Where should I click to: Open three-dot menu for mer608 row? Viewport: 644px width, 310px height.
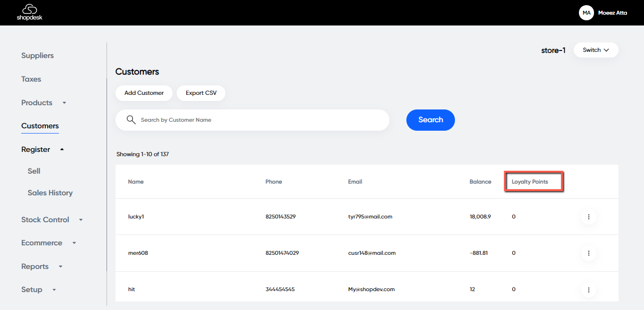(588, 253)
